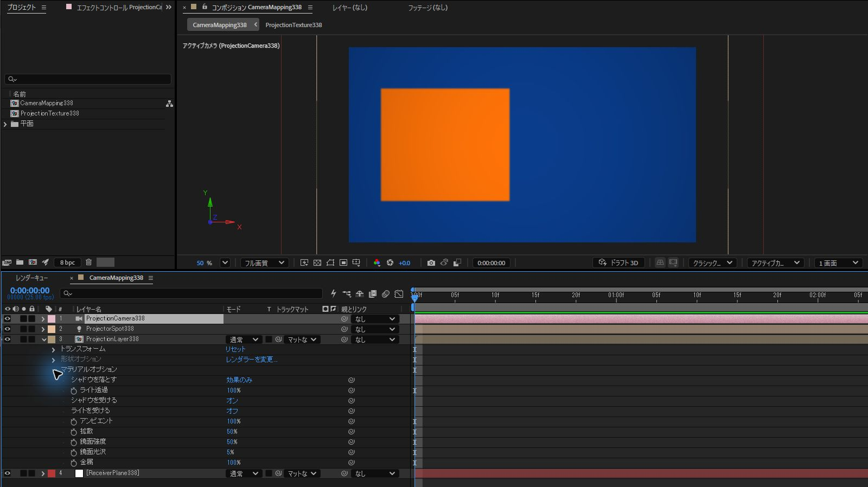Image resolution: width=868 pixels, height=487 pixels.
Task: Toggle stopwatch for ライト透過 property
Action: (x=74, y=390)
